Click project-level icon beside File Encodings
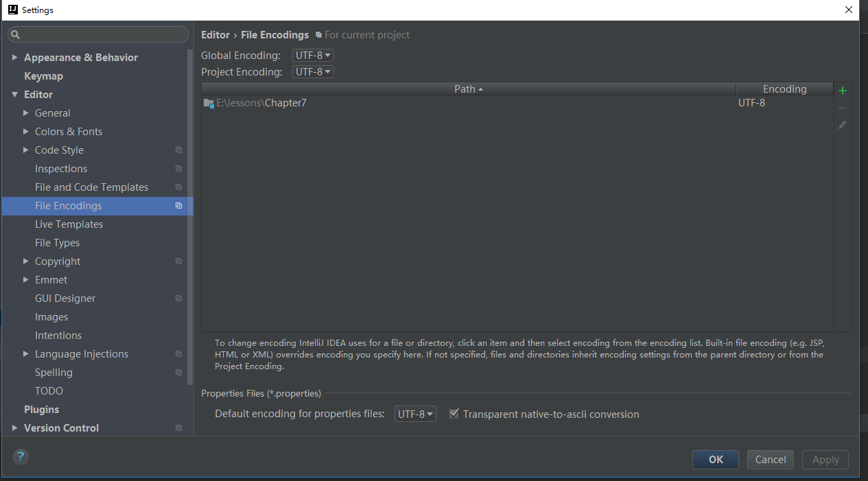Screen dimensions: 868x481 pos(178,206)
